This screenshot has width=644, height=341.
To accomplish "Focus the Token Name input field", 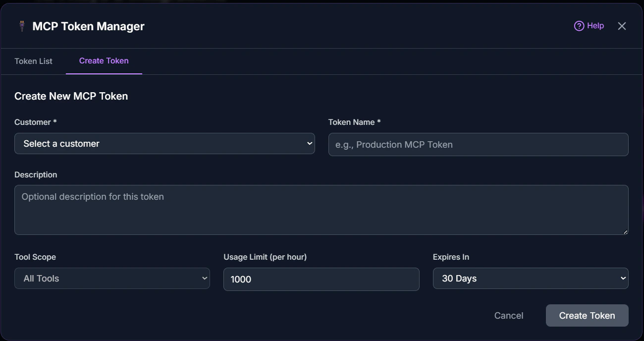I will tap(478, 144).
